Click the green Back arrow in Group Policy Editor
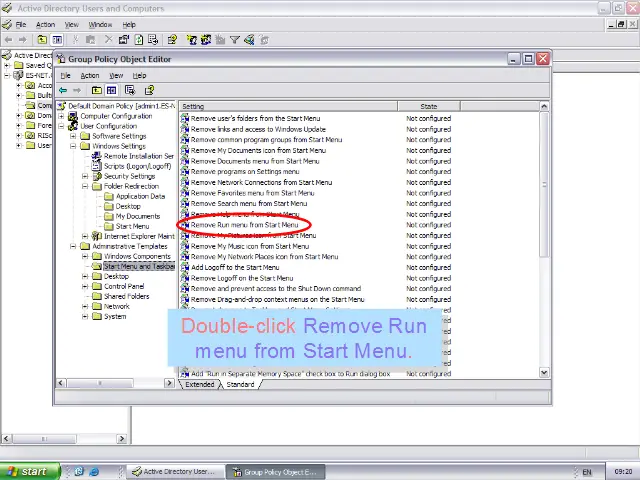640x480 pixels. [63, 90]
